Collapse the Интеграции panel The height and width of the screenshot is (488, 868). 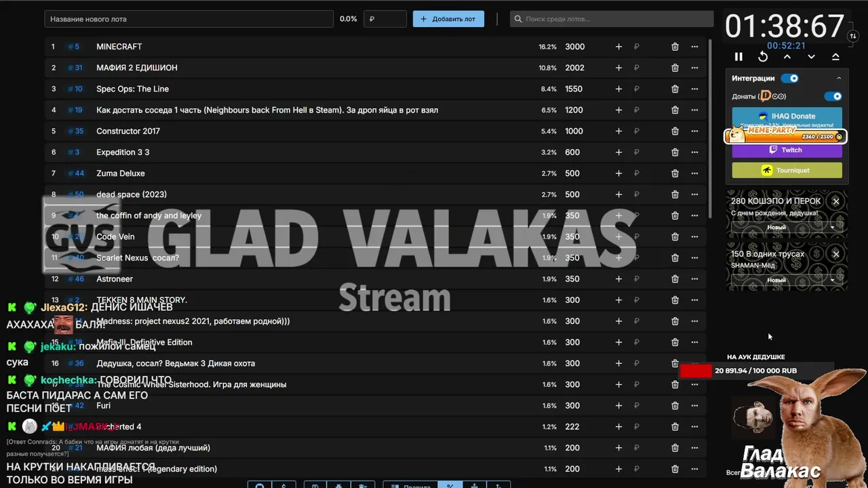click(839, 79)
